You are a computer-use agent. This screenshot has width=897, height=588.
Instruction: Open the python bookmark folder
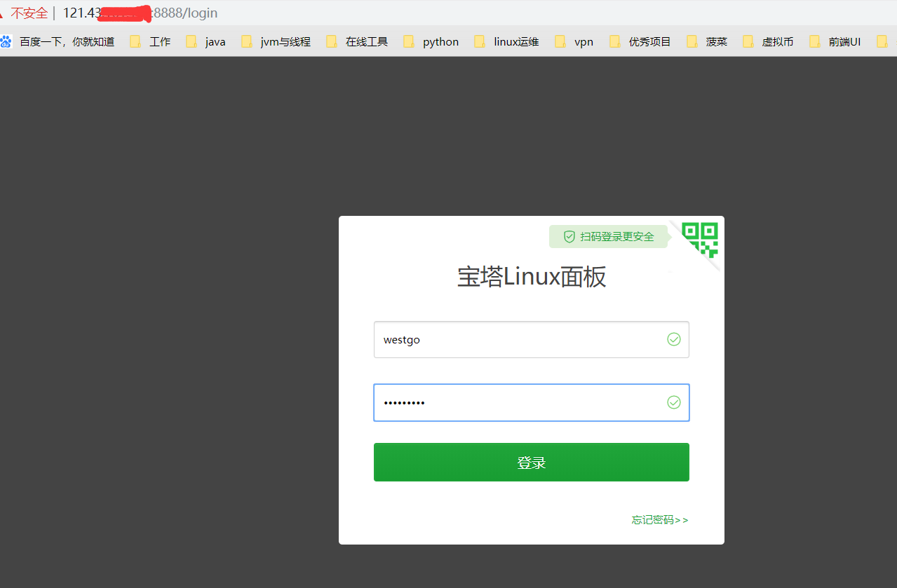(431, 42)
